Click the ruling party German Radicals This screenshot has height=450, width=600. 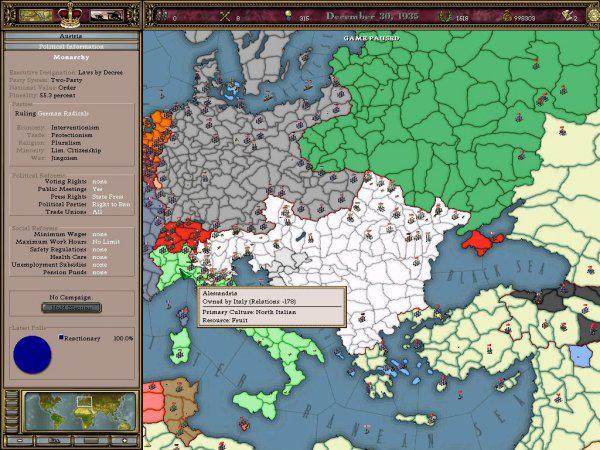[63, 113]
